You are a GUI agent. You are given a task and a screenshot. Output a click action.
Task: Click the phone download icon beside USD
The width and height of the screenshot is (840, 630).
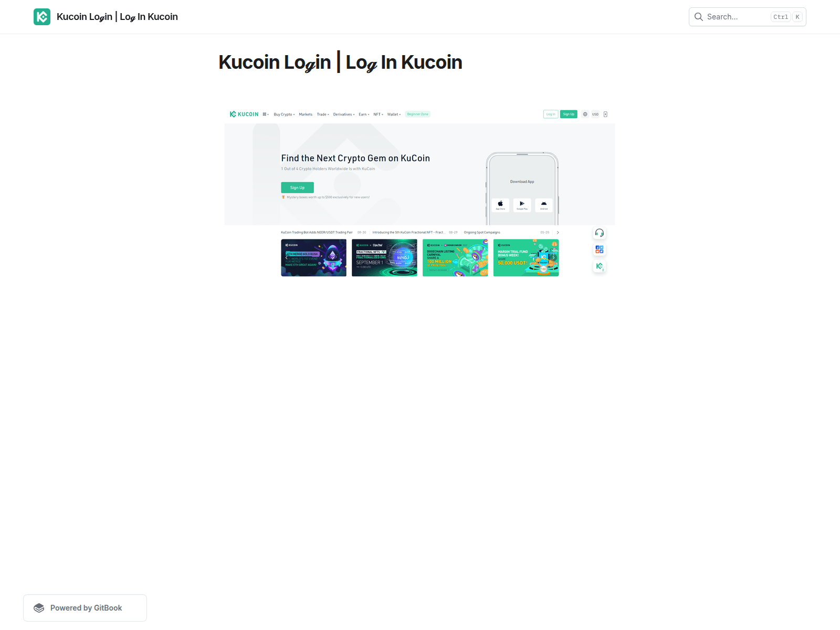tap(605, 114)
